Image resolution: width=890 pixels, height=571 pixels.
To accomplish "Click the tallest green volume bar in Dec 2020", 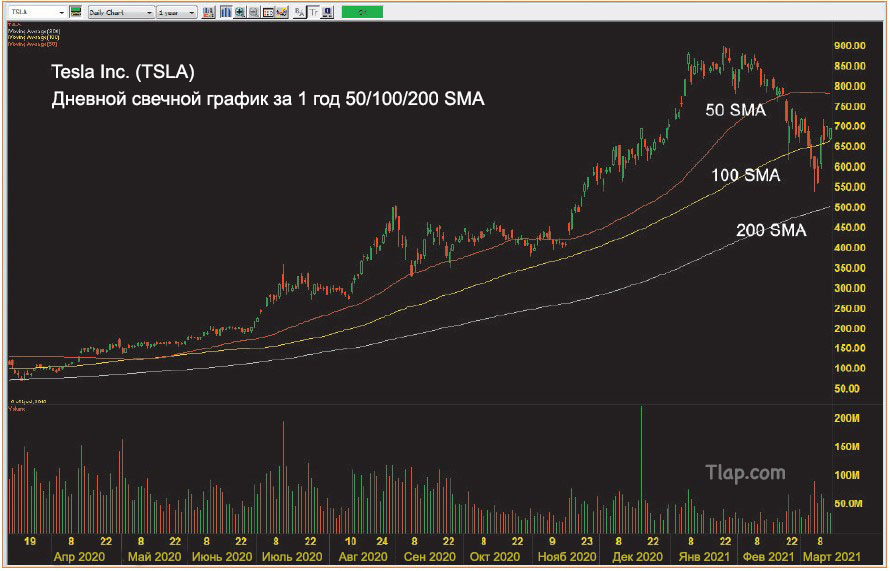I will (x=641, y=469).
